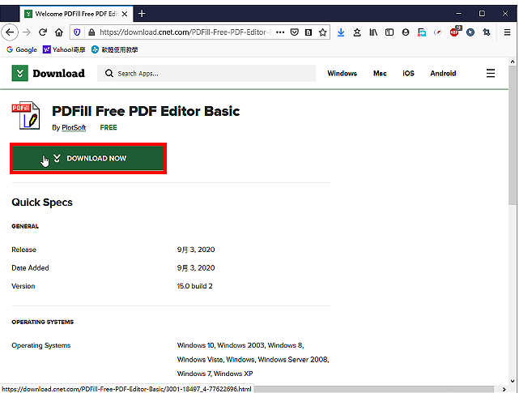
Task: Click the horizontal scrollbar right arrow
Action: (x=504, y=389)
